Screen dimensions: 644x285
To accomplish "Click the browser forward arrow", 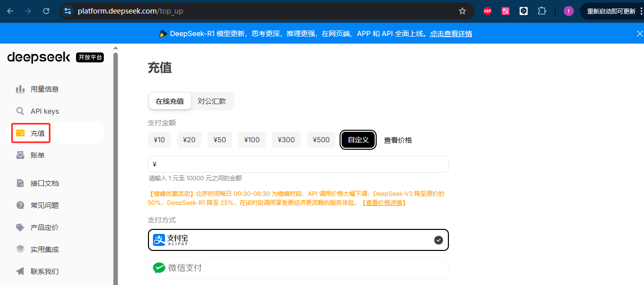I will pyautogui.click(x=28, y=11).
